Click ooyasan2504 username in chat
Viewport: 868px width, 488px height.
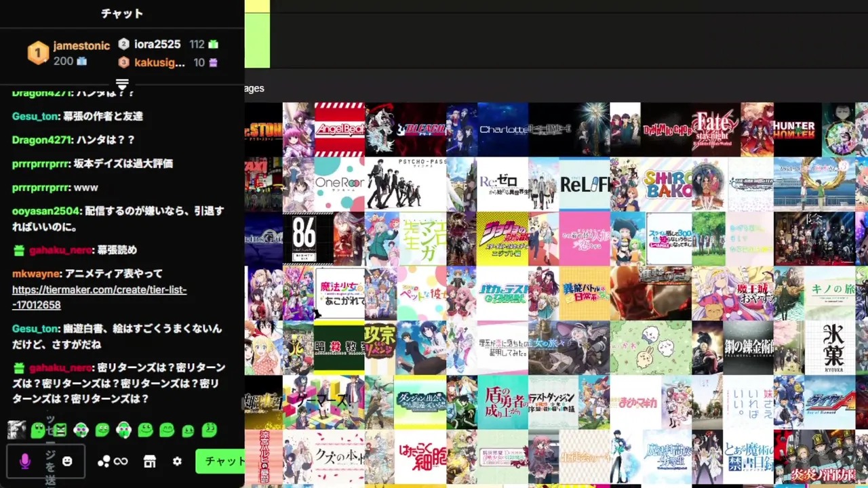[47, 211]
